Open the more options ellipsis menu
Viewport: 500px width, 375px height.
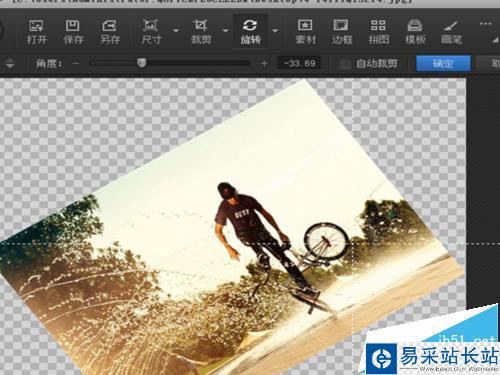(485, 24)
